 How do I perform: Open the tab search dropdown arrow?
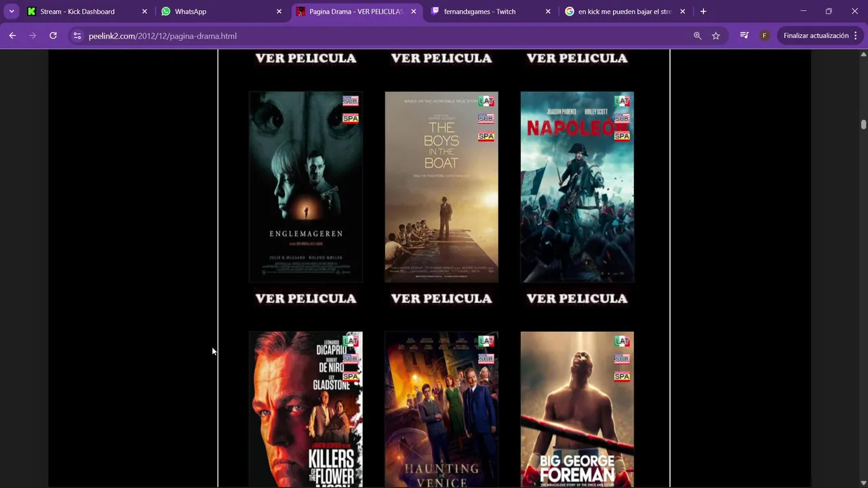point(12,12)
